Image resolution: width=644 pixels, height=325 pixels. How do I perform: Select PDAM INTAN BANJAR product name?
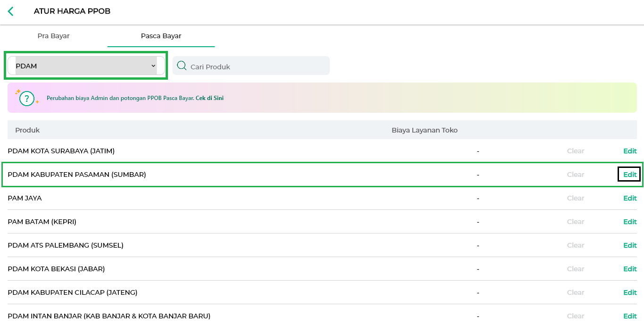pyautogui.click(x=109, y=316)
